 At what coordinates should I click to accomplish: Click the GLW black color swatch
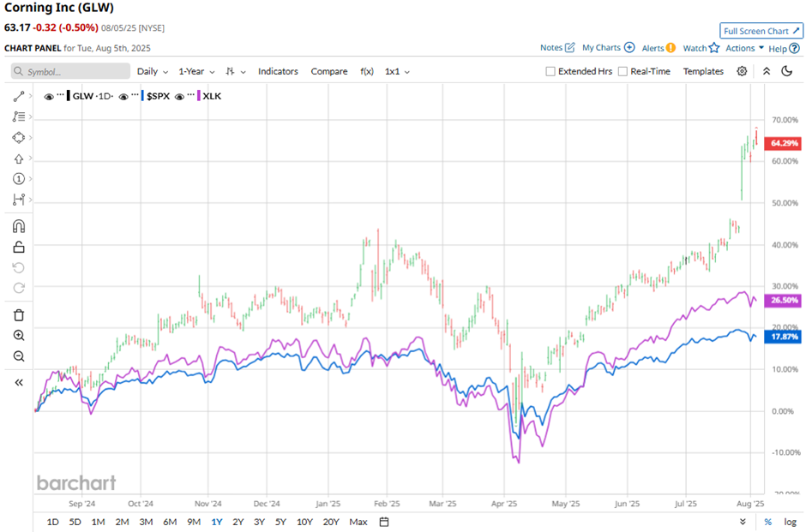(x=69, y=96)
